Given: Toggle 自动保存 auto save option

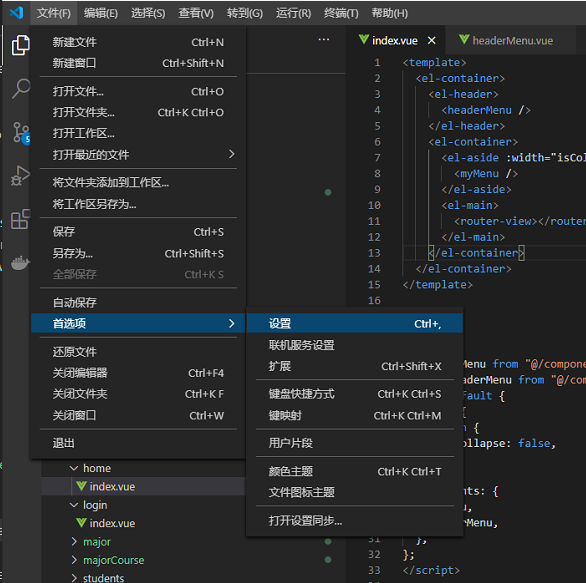Looking at the screenshot, I should 138,302.
